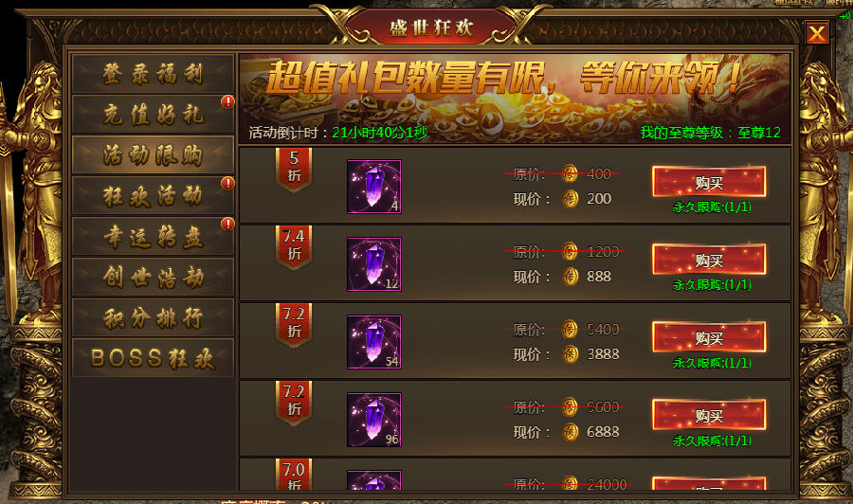This screenshot has width=853, height=504.
Task: Click the 5折 discount badge
Action: (x=294, y=169)
